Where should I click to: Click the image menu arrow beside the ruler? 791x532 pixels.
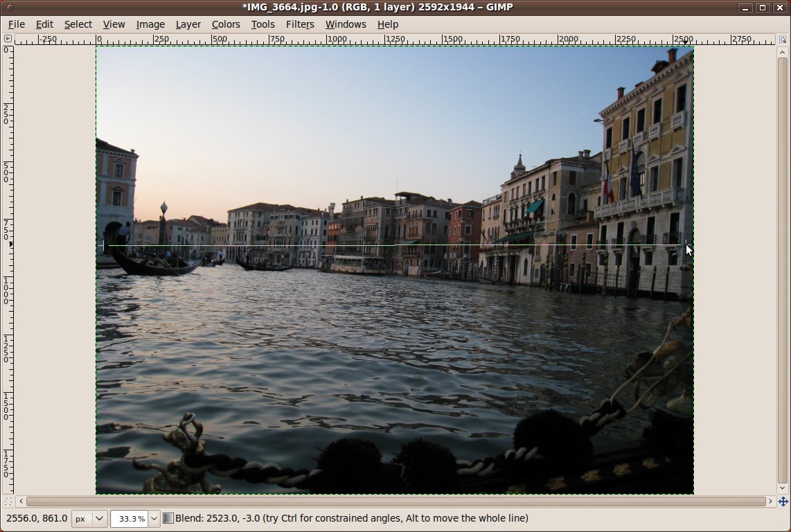[8, 38]
